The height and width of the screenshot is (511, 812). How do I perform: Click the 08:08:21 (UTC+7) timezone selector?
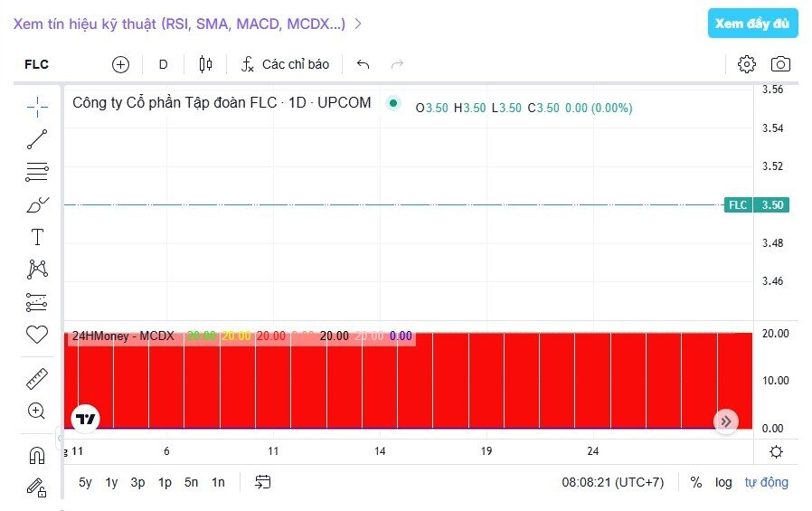613,483
